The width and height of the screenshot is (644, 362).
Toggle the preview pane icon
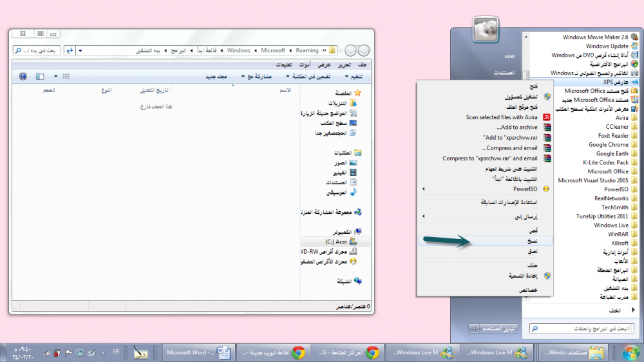40,76
